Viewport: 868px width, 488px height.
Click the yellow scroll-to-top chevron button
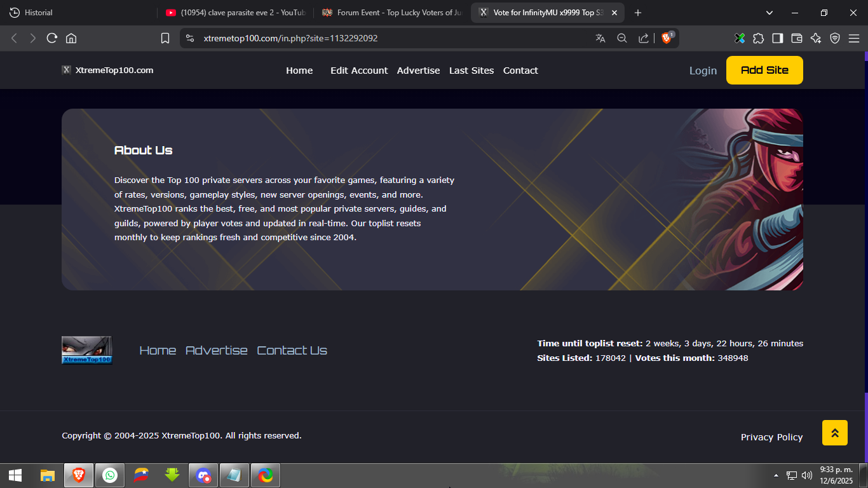pos(835,433)
